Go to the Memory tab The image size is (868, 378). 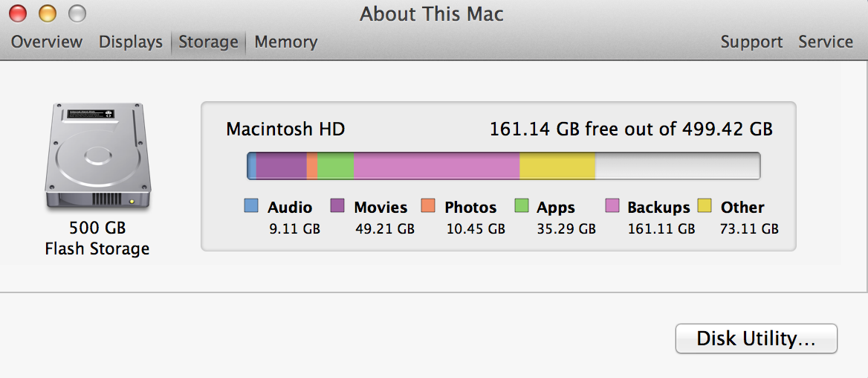[285, 42]
